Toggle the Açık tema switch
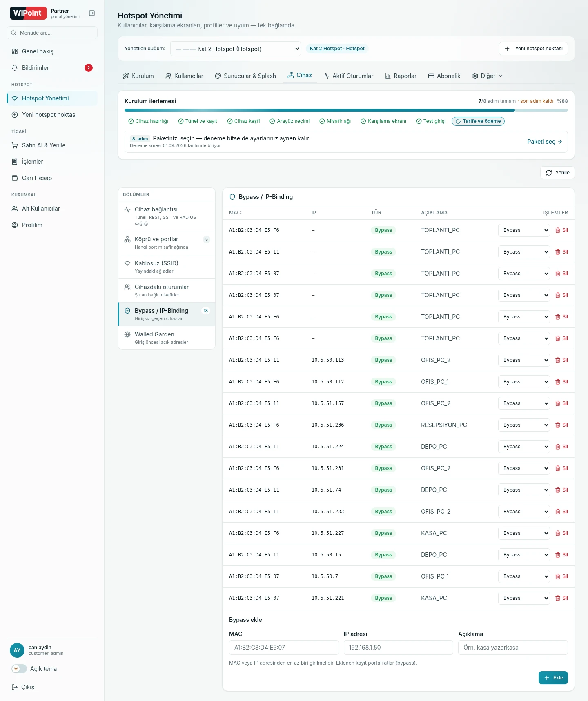The width and height of the screenshot is (588, 701). (x=19, y=669)
